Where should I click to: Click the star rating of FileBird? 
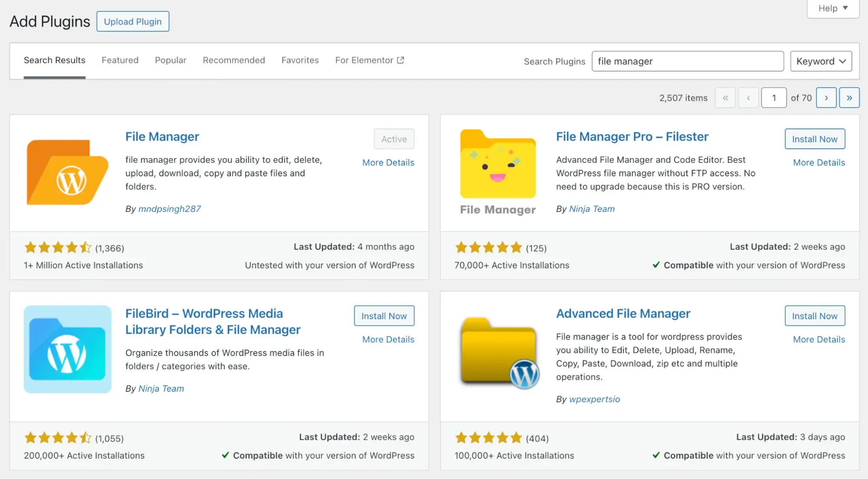click(58, 438)
